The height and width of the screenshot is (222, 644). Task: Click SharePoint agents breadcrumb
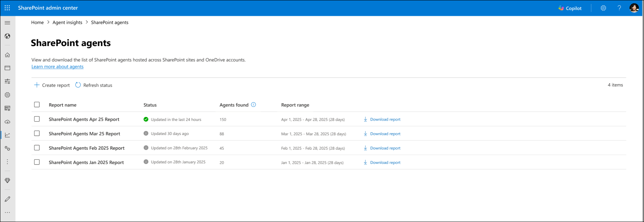[x=110, y=22]
